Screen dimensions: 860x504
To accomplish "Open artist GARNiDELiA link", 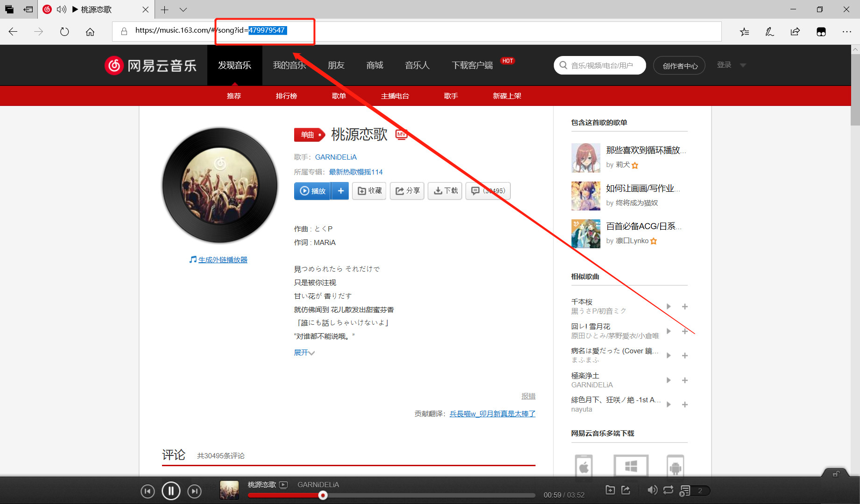I will 336,157.
